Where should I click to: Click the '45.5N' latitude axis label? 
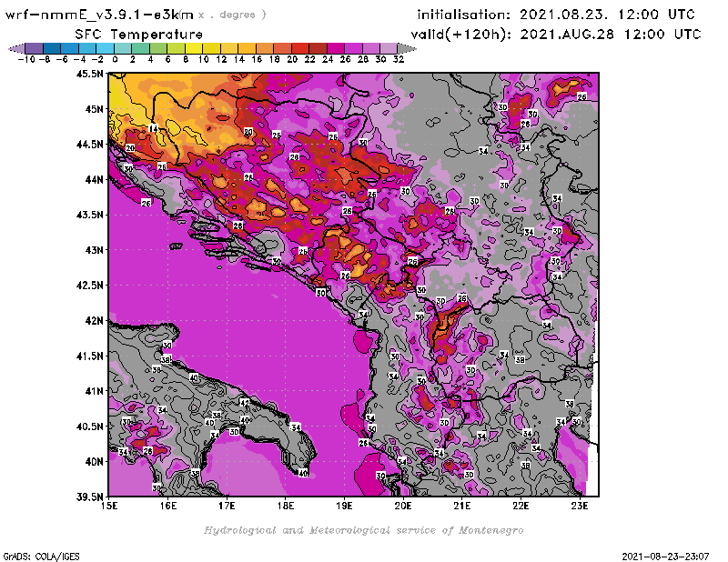[90, 74]
